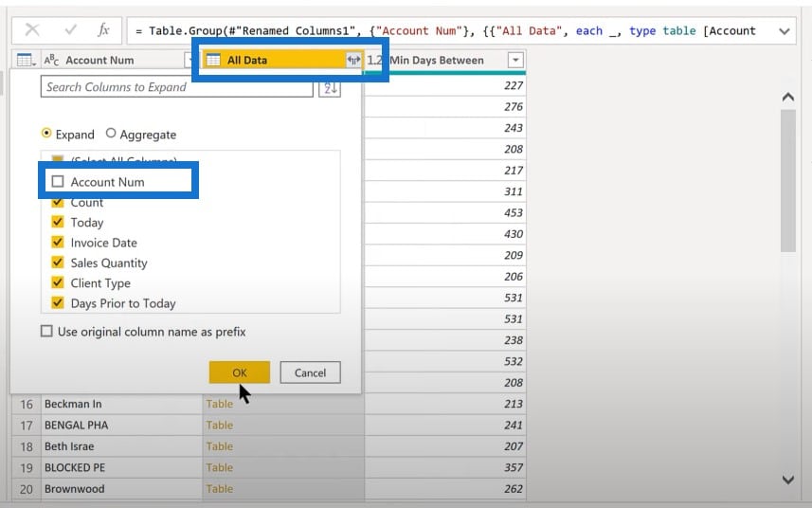Cancel the formula edit with X icon
Viewport: 812px width, 508px height.
pyautogui.click(x=32, y=30)
